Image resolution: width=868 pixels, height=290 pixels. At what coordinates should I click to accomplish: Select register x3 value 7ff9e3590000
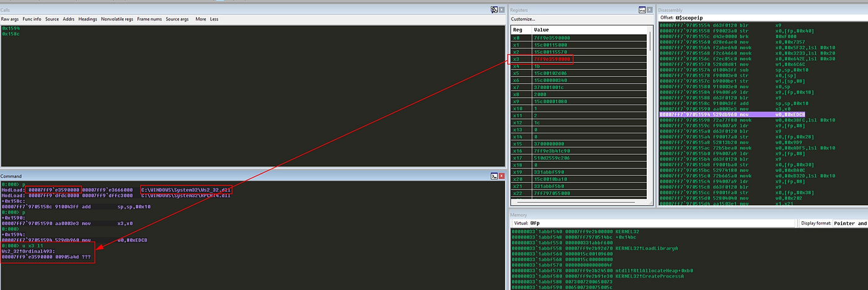[x=552, y=59]
